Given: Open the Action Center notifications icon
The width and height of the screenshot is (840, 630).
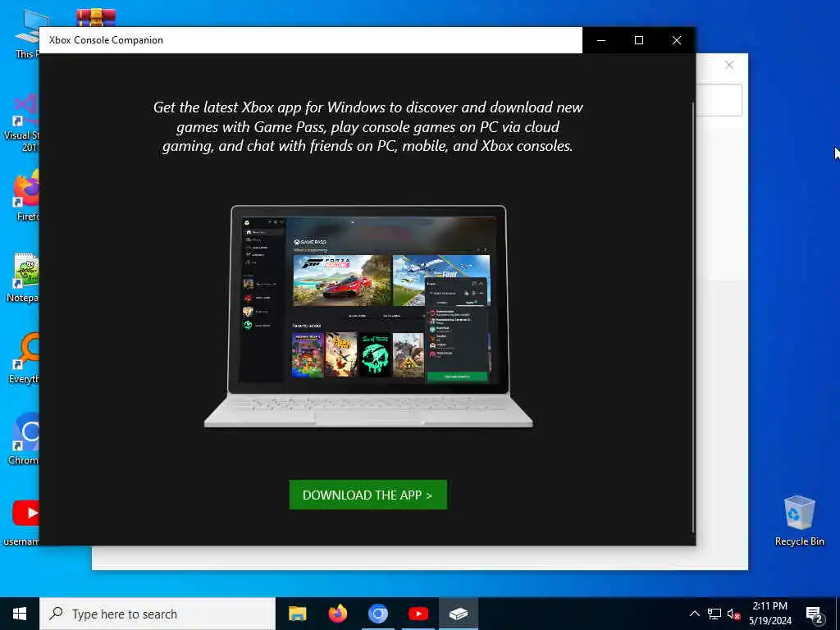Looking at the screenshot, I should 815,614.
